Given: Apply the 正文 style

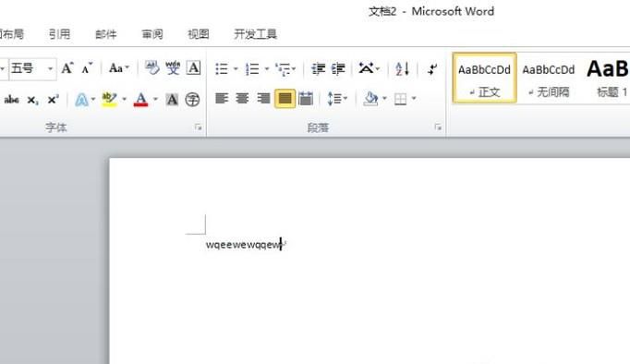Looking at the screenshot, I should 484,78.
